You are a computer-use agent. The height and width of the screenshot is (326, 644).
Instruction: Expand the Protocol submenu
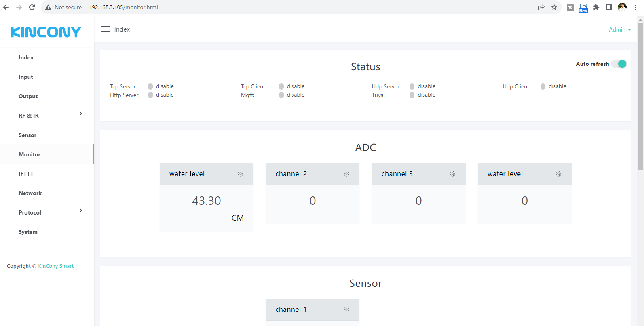[81, 211]
